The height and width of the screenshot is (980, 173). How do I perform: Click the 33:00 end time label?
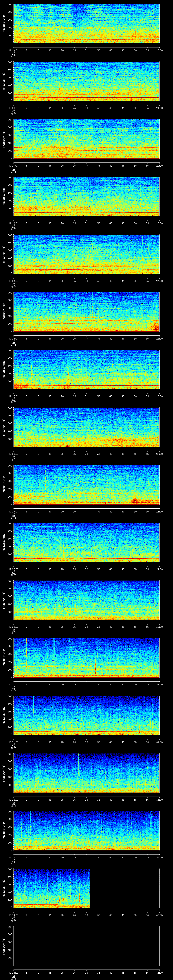point(160,800)
